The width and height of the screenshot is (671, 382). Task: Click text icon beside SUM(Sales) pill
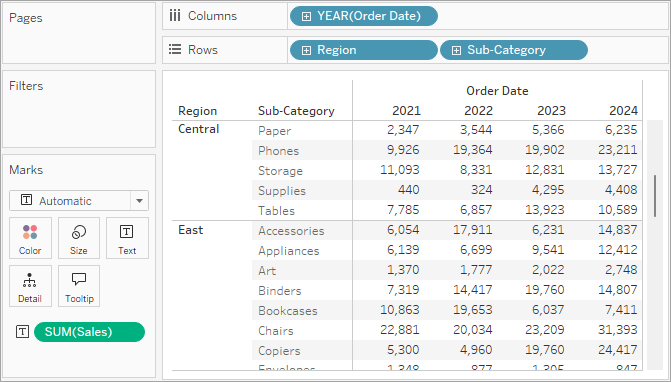[x=22, y=332]
